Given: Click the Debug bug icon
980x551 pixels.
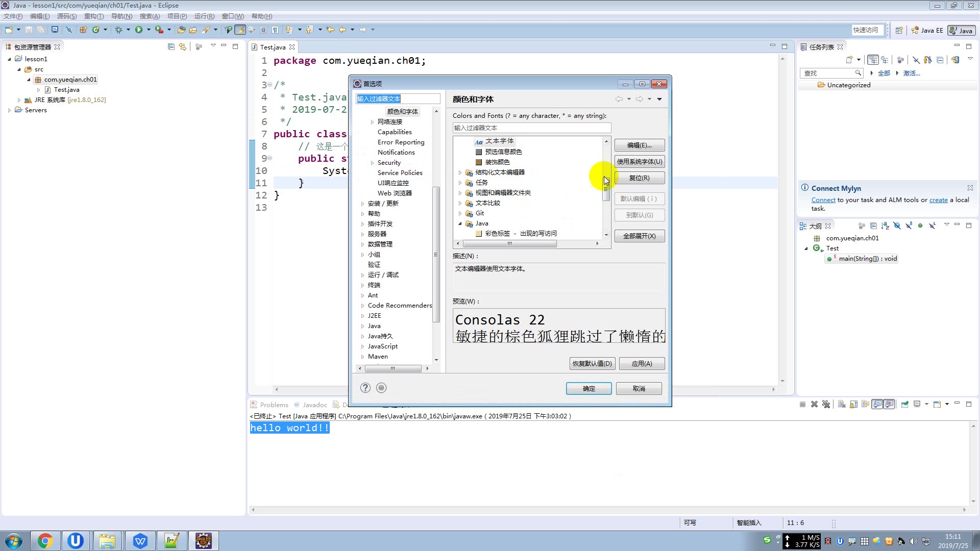Looking at the screenshot, I should [x=118, y=30].
